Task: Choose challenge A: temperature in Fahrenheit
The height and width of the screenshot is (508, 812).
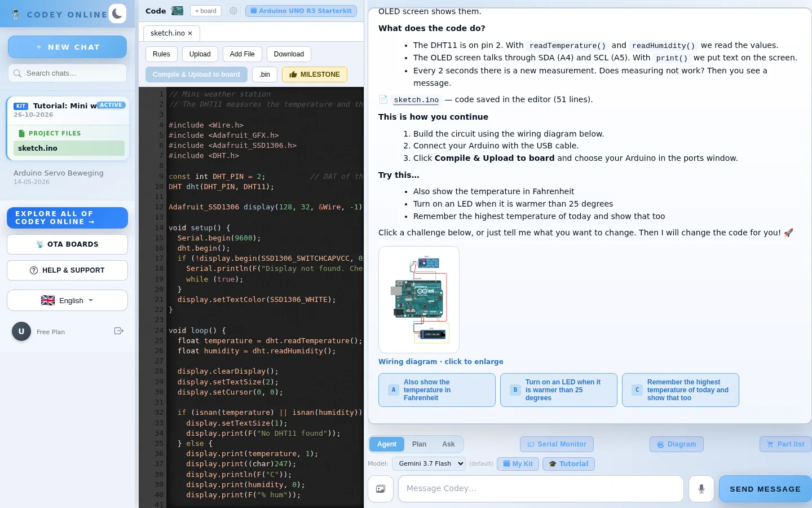Action: 437,390
